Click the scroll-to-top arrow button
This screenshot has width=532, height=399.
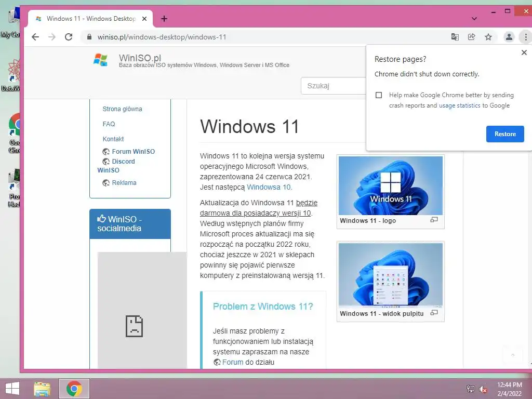click(x=513, y=355)
